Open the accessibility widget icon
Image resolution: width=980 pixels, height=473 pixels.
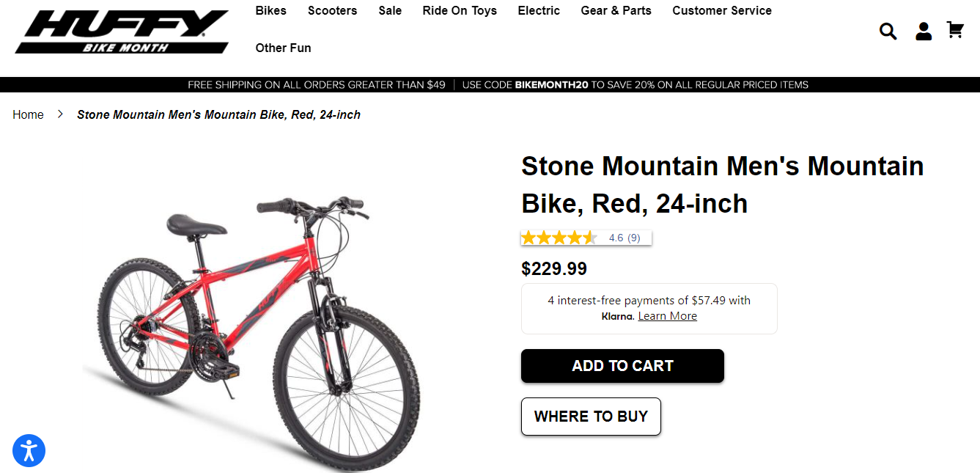pos(29,450)
